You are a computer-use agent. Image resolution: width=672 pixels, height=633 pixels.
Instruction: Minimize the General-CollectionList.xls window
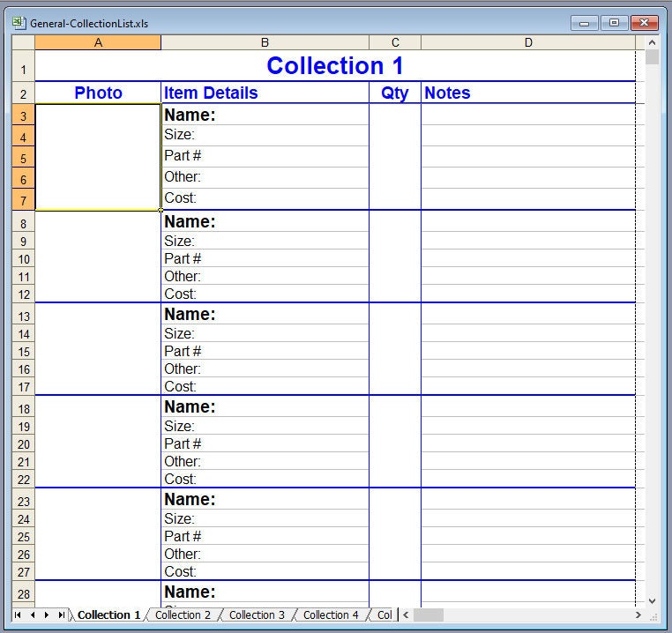[x=584, y=23]
